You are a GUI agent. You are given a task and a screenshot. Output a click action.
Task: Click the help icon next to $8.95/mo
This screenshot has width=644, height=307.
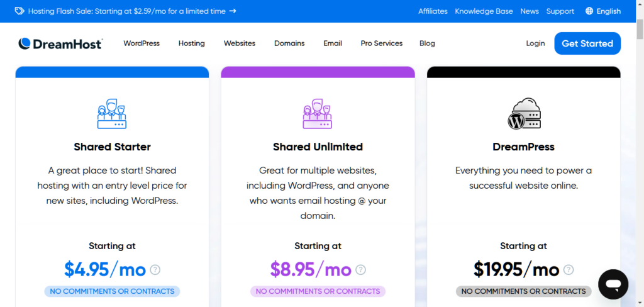pyautogui.click(x=360, y=270)
